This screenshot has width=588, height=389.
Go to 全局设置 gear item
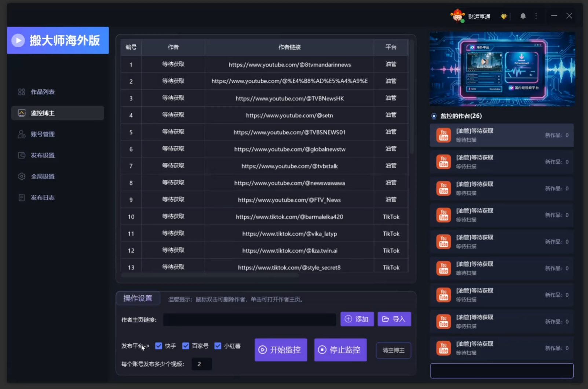(x=43, y=176)
